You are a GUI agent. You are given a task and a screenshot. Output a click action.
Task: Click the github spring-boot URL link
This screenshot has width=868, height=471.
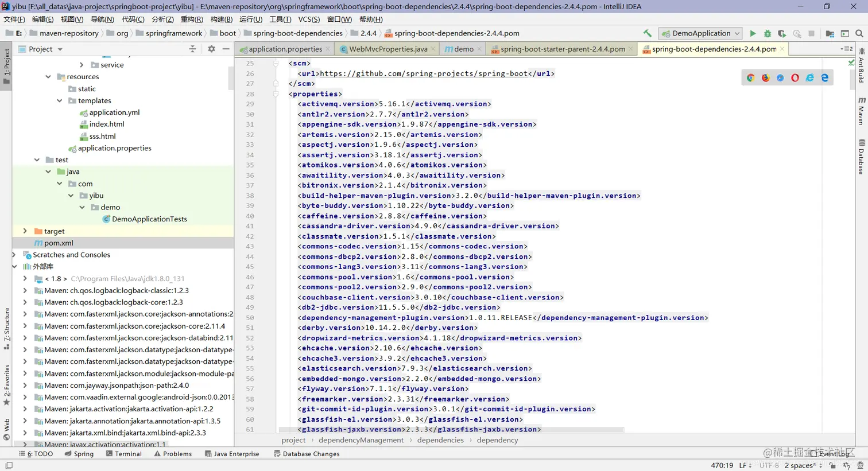(x=424, y=73)
